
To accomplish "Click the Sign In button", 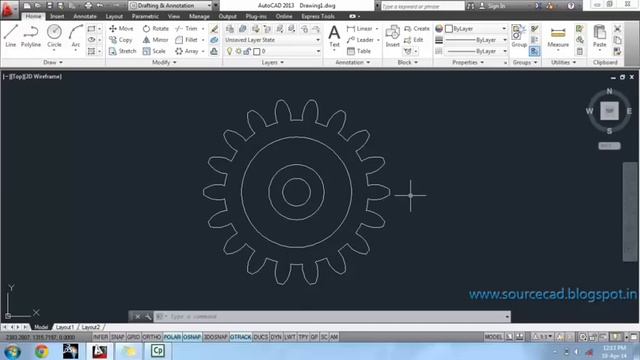I will pos(492,6).
